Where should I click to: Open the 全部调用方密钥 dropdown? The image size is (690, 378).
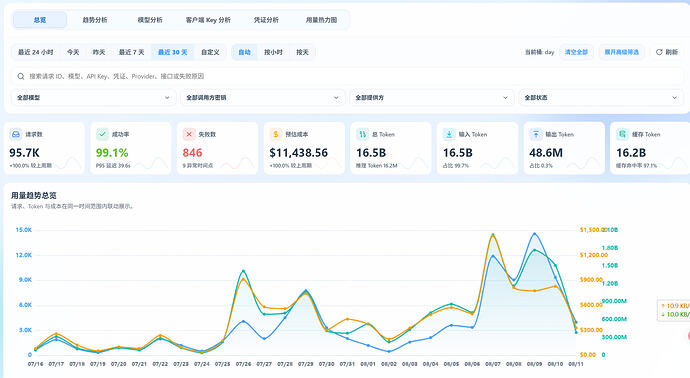tap(262, 98)
